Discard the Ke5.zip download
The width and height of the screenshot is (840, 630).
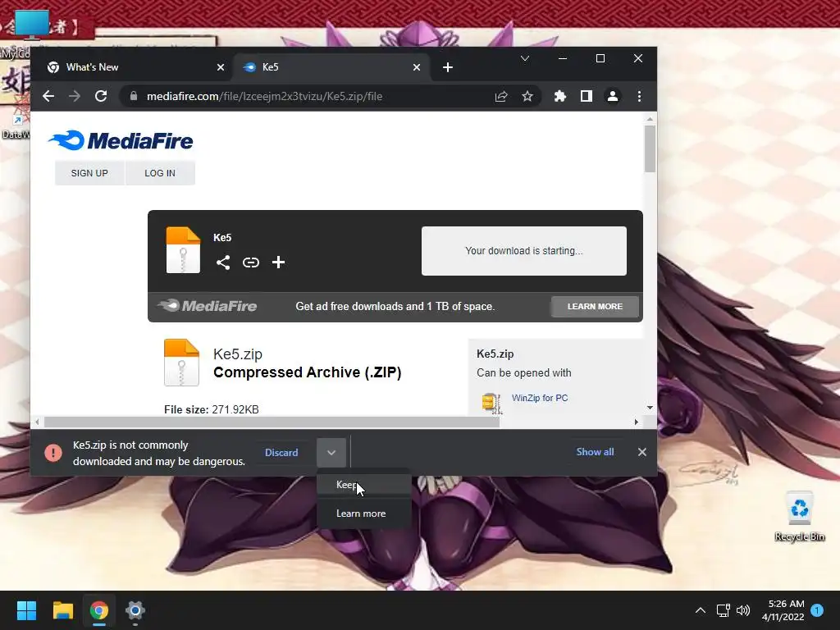[281, 453]
